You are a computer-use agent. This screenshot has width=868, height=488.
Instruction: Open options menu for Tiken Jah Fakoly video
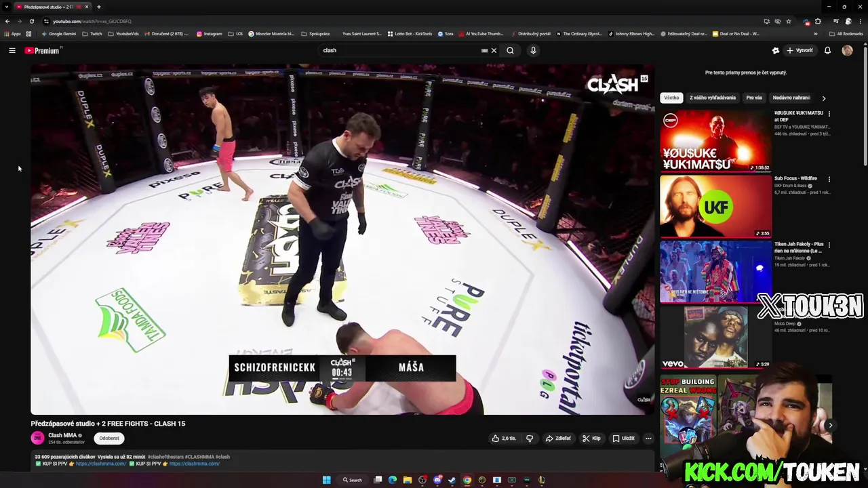tap(829, 245)
